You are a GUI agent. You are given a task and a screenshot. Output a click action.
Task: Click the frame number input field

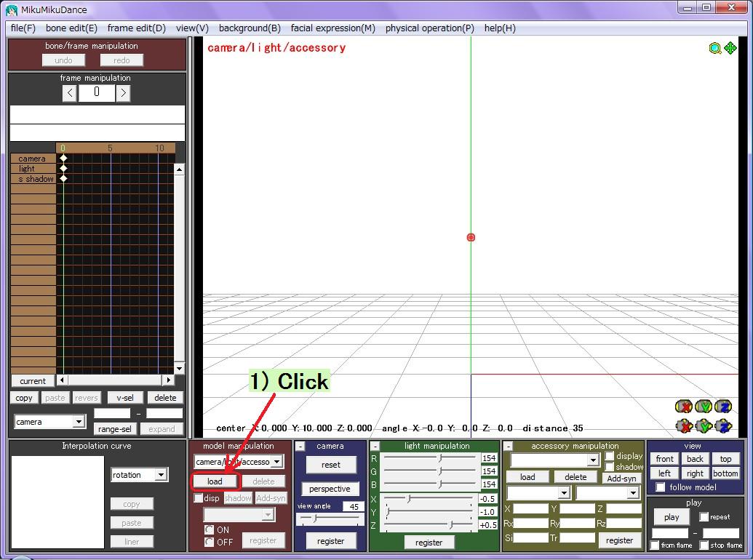(x=97, y=92)
